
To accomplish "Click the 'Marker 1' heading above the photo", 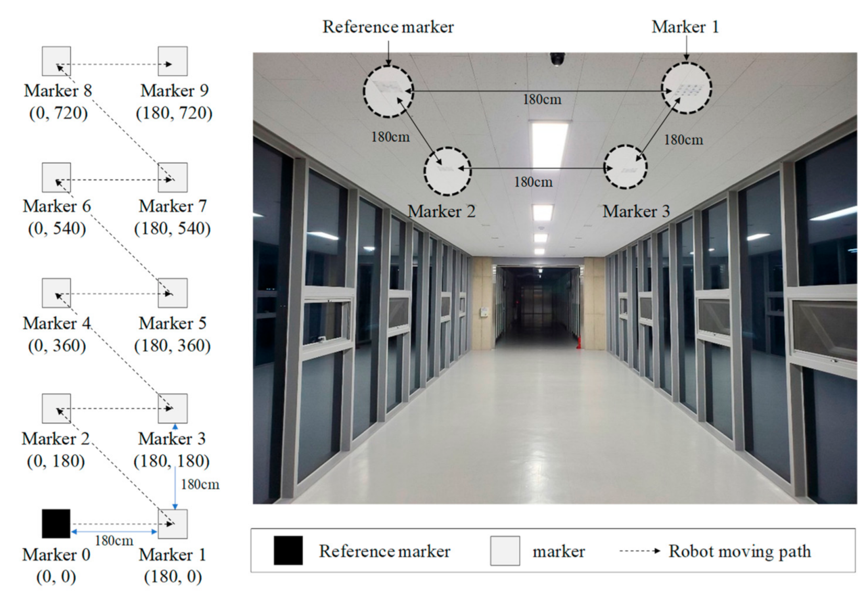I will tap(685, 27).
